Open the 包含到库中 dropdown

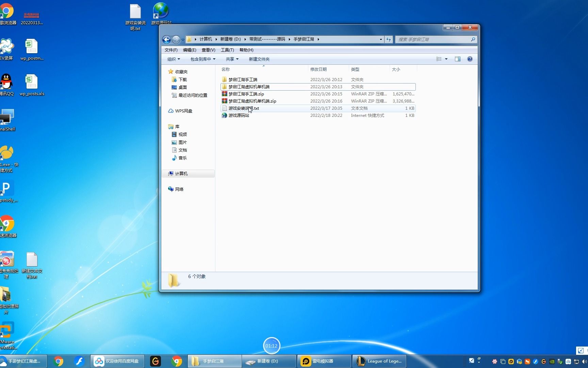(x=203, y=59)
